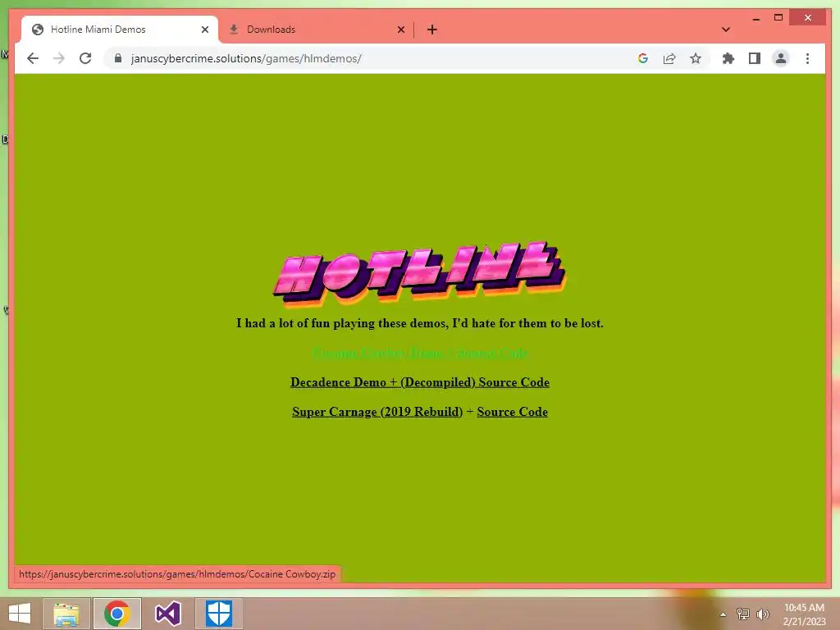View site info via the padlock icon

coord(118,58)
